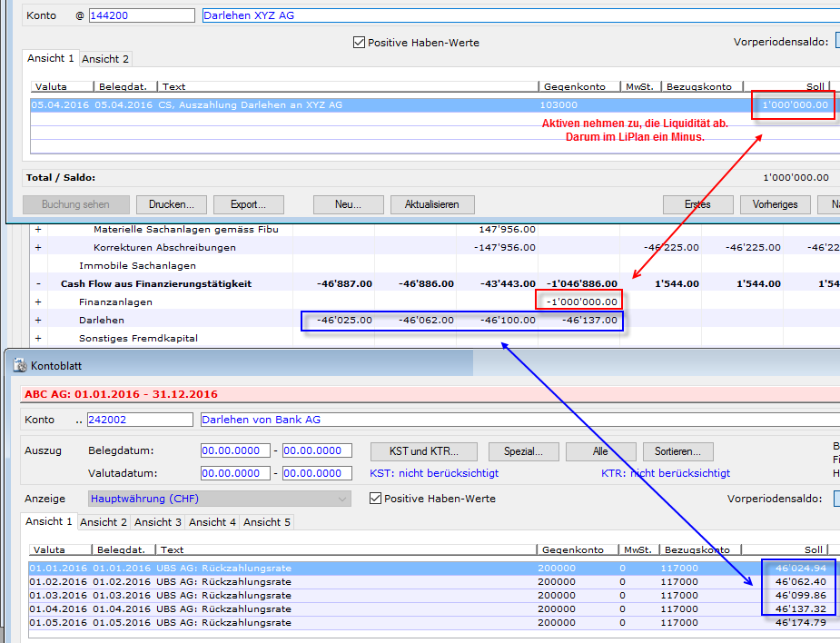840x643 pixels.
Task: Expand the Sonstiges Fremdkapital row
Action: [38, 338]
